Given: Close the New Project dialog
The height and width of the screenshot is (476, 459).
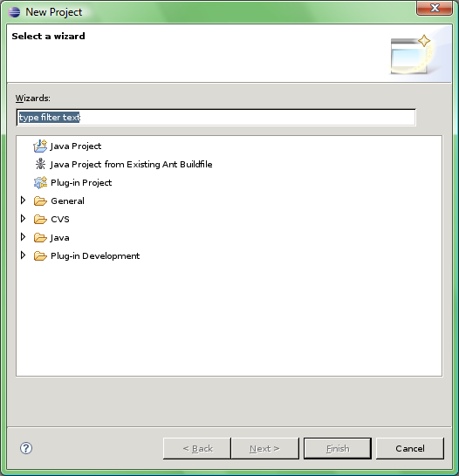Looking at the screenshot, I should pos(435,8).
